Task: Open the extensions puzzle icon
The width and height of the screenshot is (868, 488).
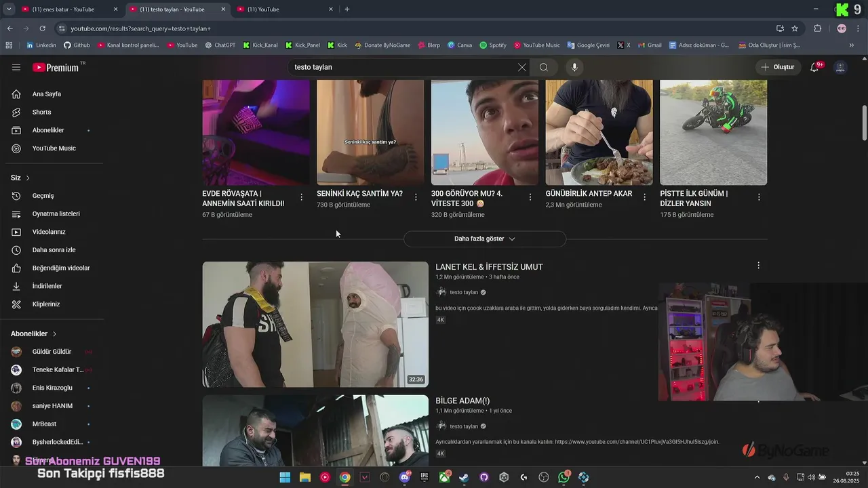Action: tap(817, 28)
